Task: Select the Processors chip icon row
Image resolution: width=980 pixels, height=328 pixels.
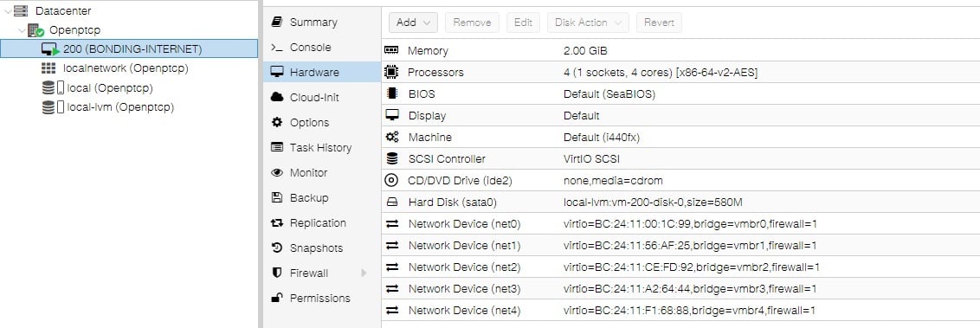Action: [680, 73]
